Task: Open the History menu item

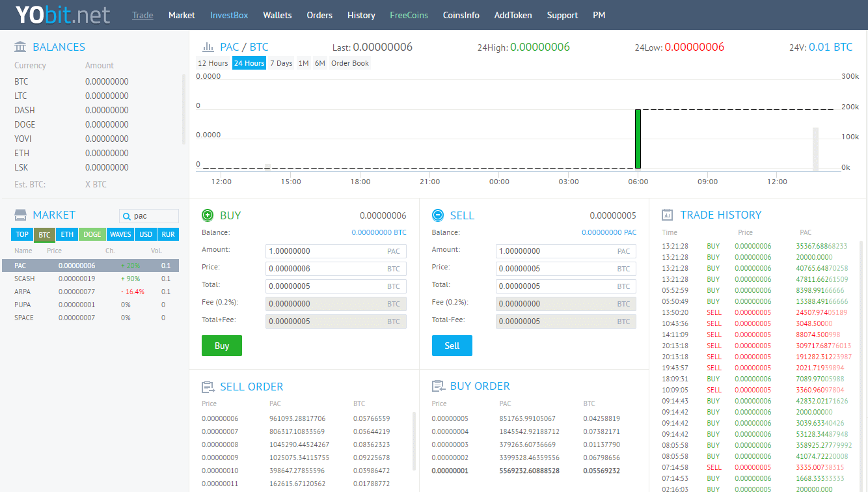Action: 361,15
